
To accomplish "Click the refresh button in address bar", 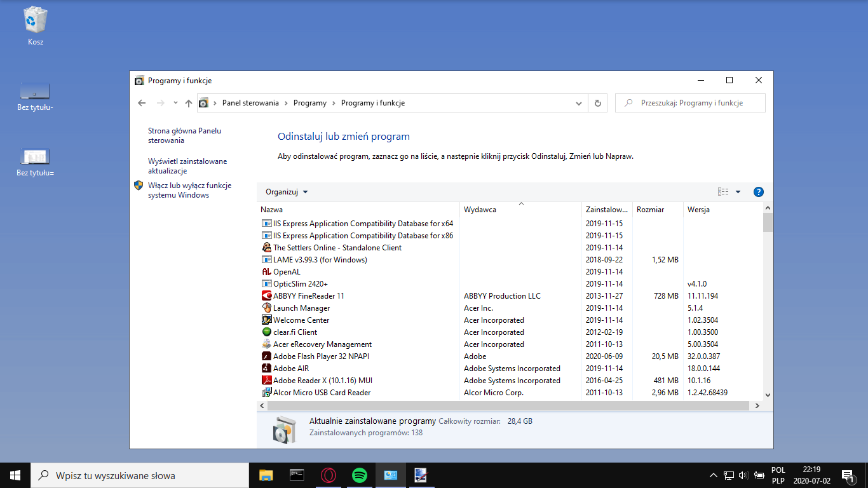I will [598, 103].
